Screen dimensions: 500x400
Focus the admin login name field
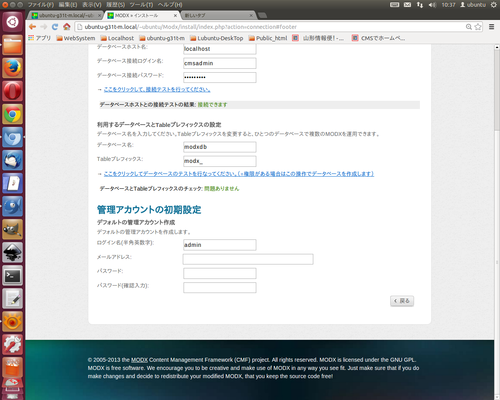220,245
